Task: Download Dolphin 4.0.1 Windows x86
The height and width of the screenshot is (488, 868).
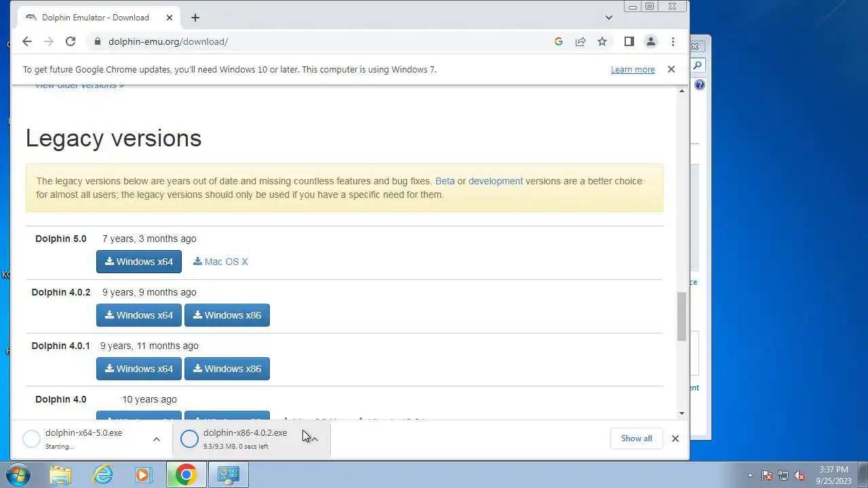Action: (227, 369)
